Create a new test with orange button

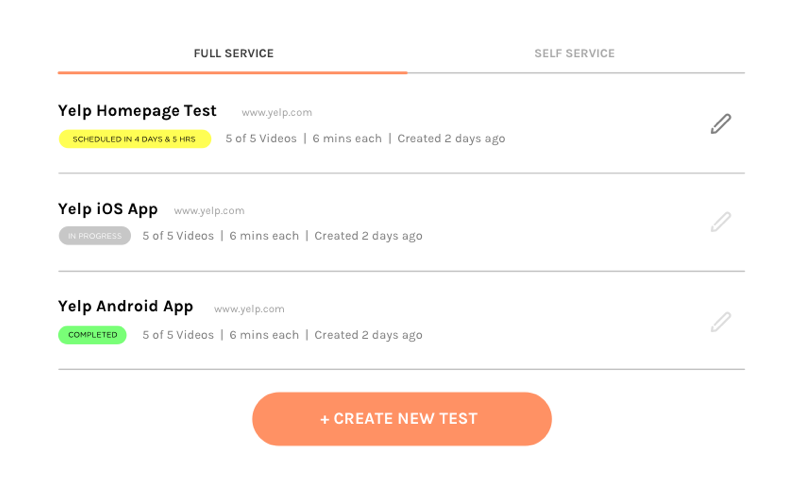401,419
